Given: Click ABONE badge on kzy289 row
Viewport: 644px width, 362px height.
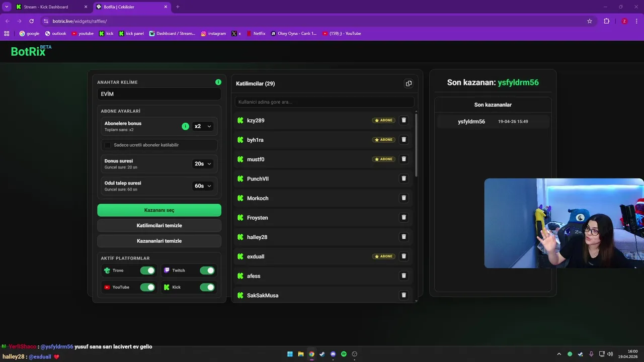Looking at the screenshot, I should tap(384, 120).
